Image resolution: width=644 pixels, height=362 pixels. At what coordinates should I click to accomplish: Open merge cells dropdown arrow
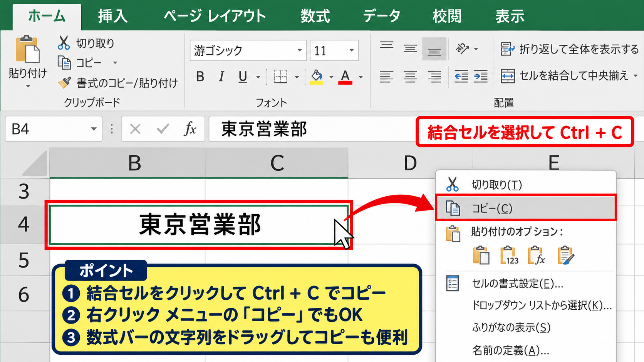636,76
